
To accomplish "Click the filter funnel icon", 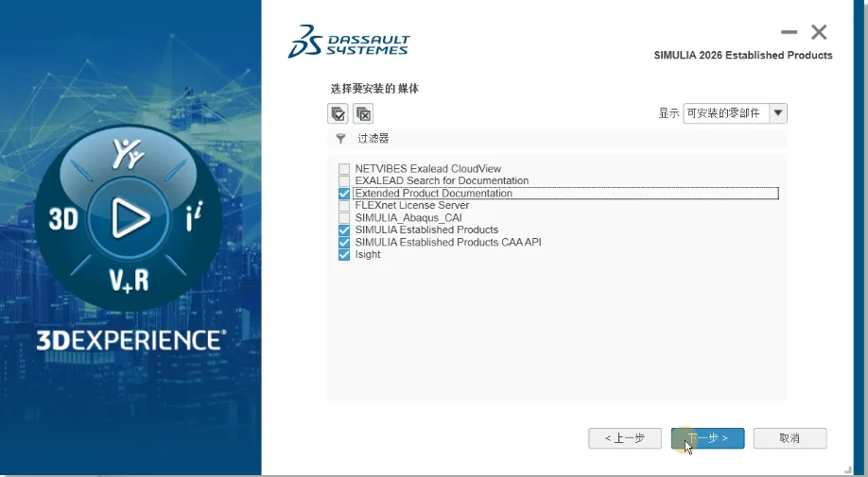I will click(x=340, y=139).
